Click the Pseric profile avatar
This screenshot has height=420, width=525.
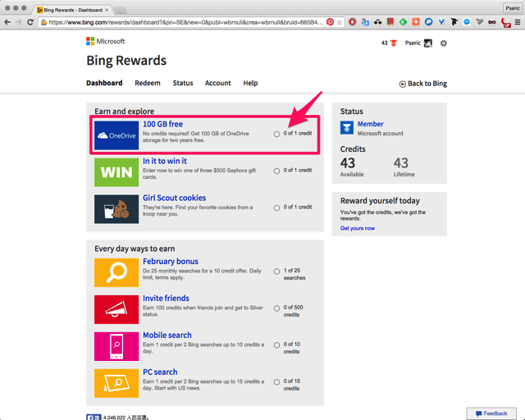click(x=428, y=43)
